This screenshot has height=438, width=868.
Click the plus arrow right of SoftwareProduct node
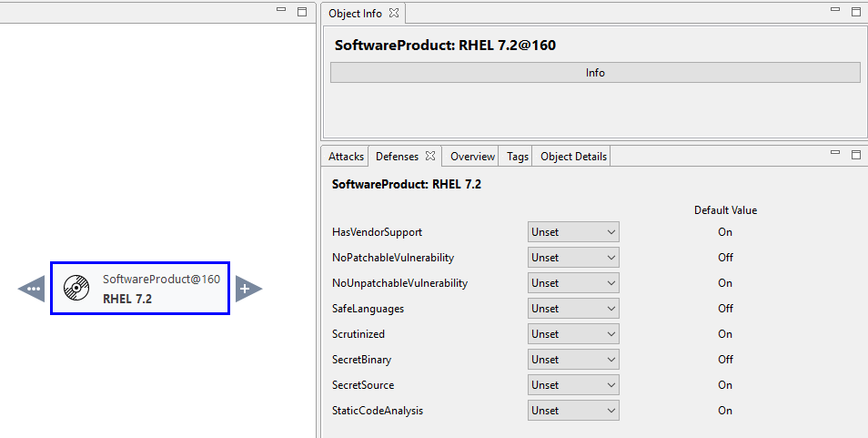pyautogui.click(x=248, y=289)
